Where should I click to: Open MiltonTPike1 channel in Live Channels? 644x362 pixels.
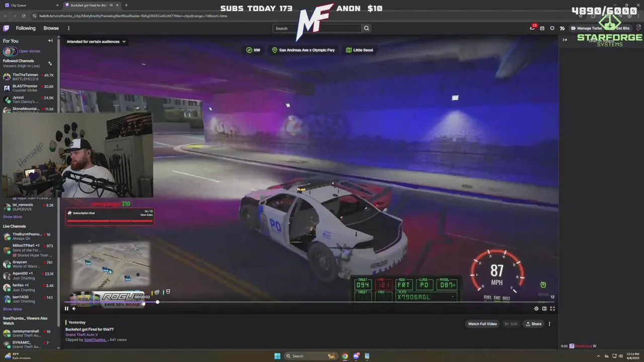click(28, 250)
